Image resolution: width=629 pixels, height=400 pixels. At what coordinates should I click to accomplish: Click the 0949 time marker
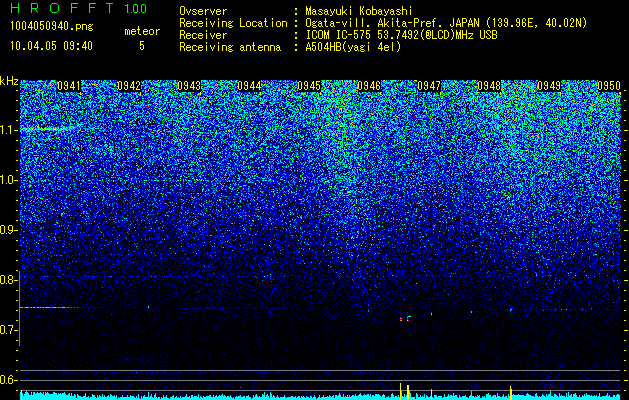point(549,86)
